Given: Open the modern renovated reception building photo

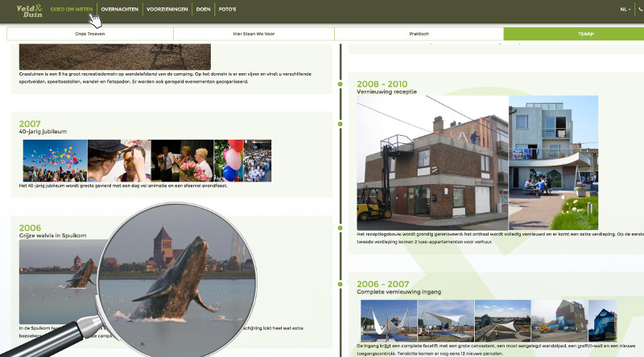Looking at the screenshot, I should (x=554, y=162).
